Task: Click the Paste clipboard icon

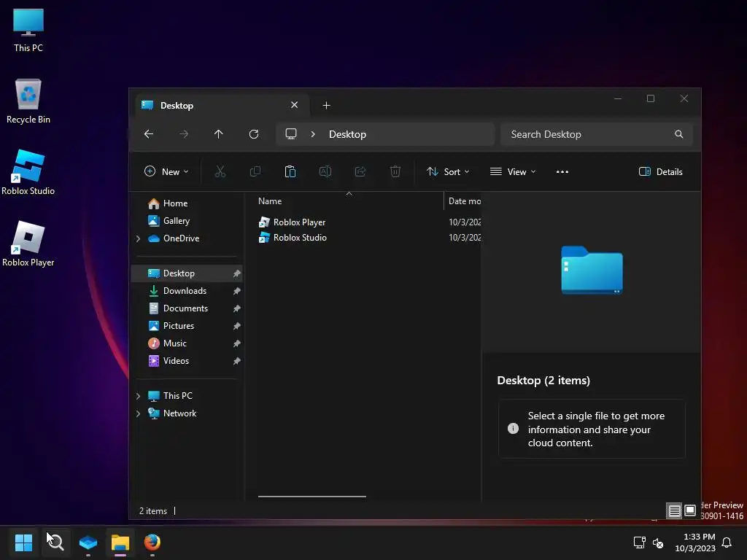Action: [x=290, y=171]
